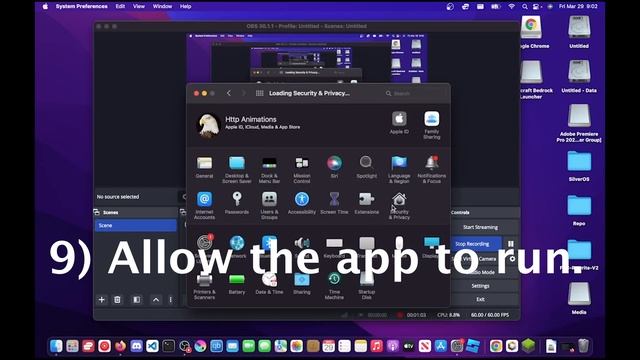The height and width of the screenshot is (360, 640).
Task: Open Passwords preferences
Action: pyautogui.click(x=237, y=203)
